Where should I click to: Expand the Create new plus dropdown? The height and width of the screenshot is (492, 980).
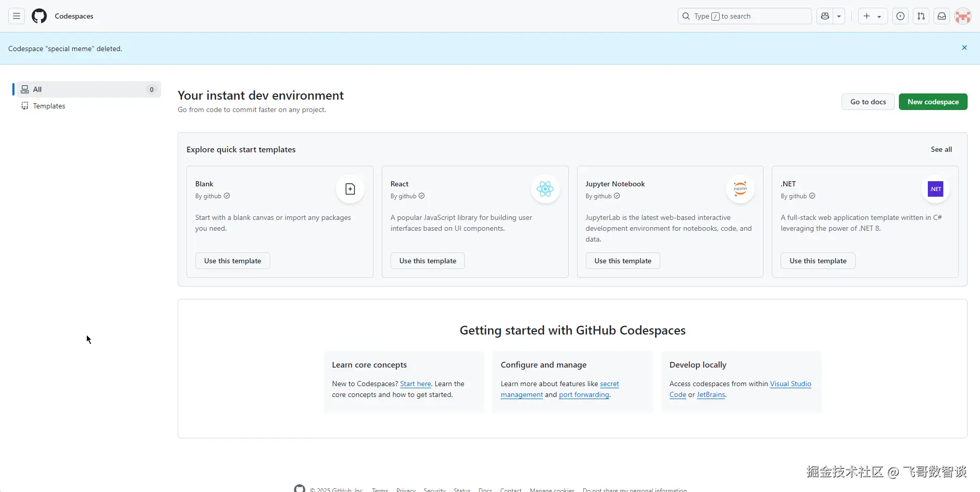pyautogui.click(x=873, y=16)
